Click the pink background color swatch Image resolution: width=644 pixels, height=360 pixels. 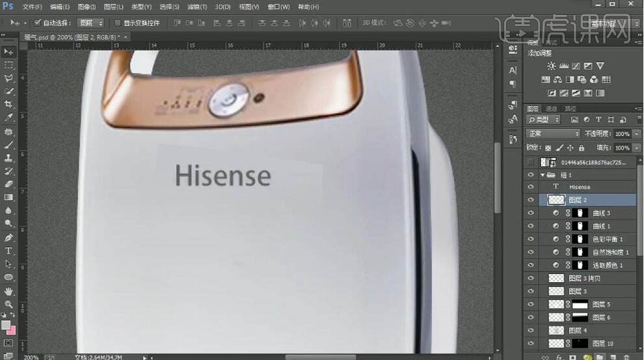(12, 331)
